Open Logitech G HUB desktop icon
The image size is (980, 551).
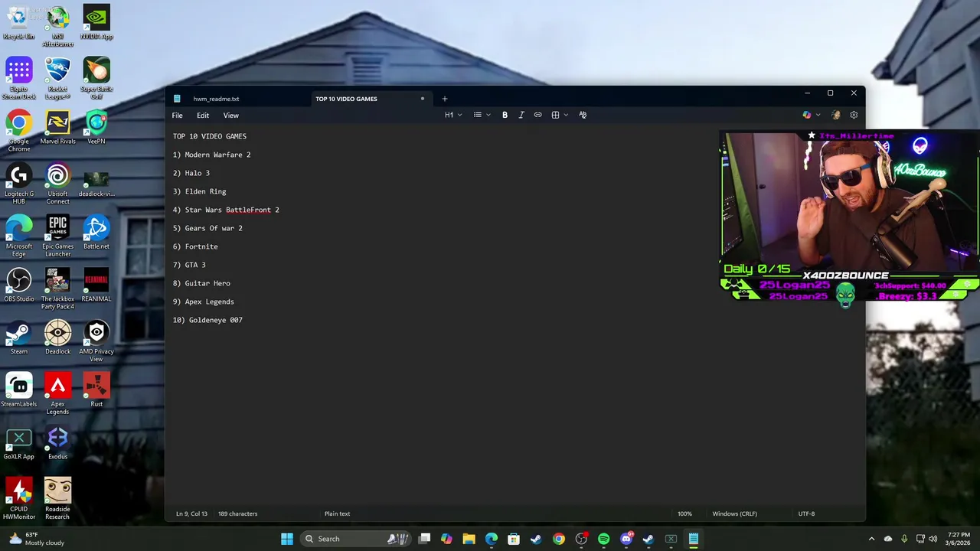(18, 184)
